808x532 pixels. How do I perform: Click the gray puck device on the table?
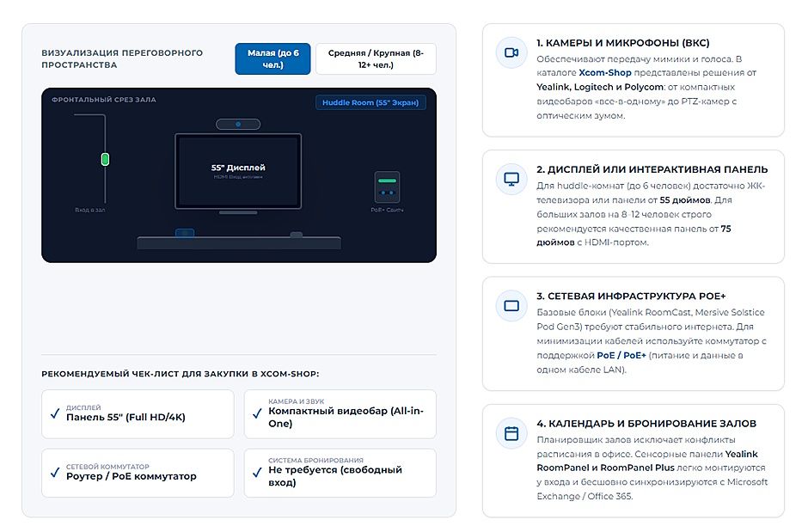tap(297, 235)
